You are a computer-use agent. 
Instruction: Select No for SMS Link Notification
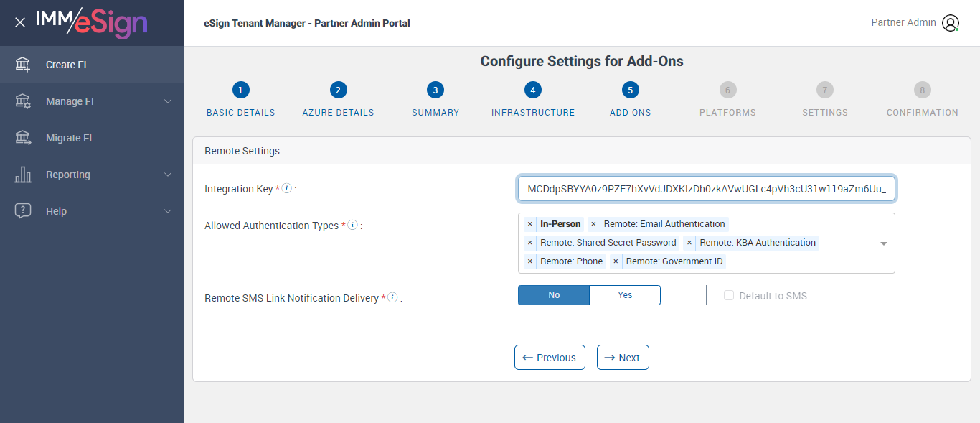pyautogui.click(x=554, y=295)
